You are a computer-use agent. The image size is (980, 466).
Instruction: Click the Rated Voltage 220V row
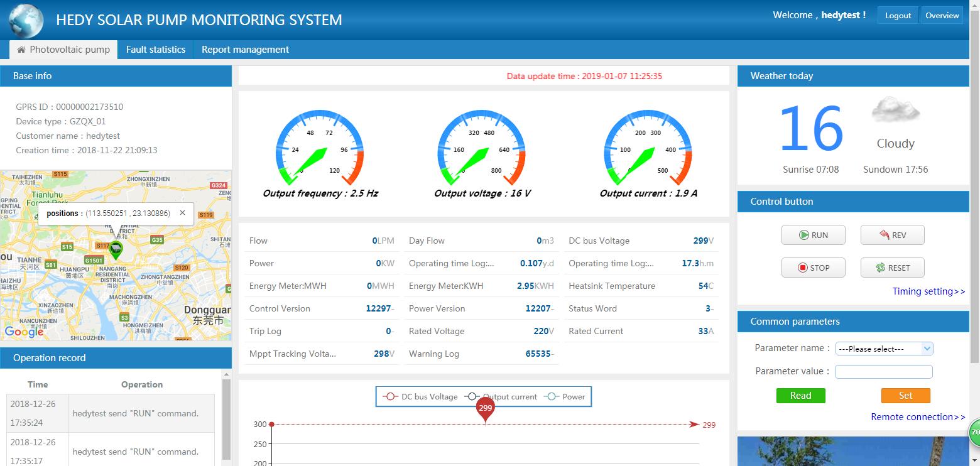click(481, 331)
